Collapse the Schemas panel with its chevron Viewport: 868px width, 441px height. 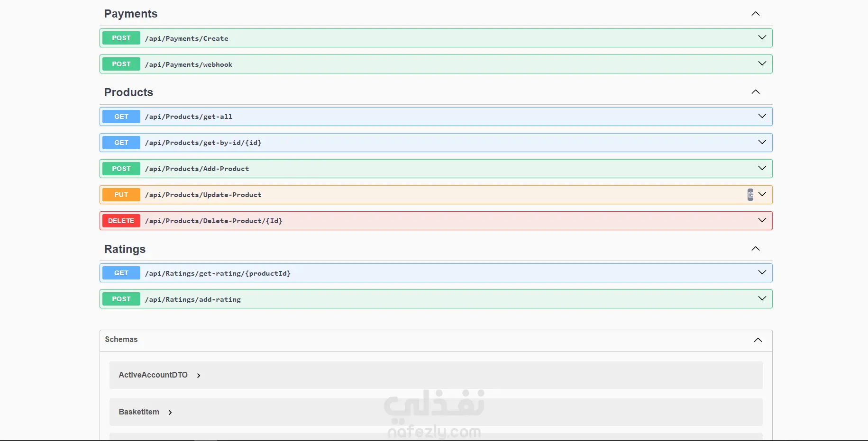(x=758, y=340)
